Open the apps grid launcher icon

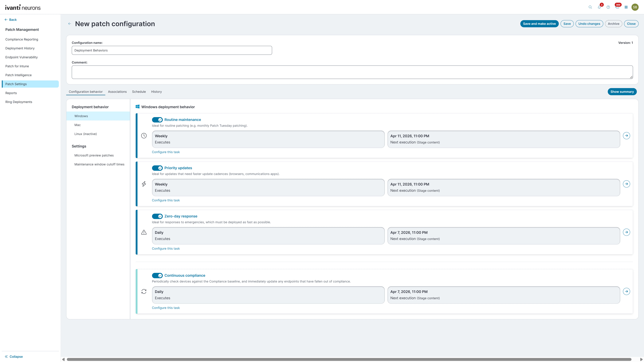pyautogui.click(x=626, y=7)
